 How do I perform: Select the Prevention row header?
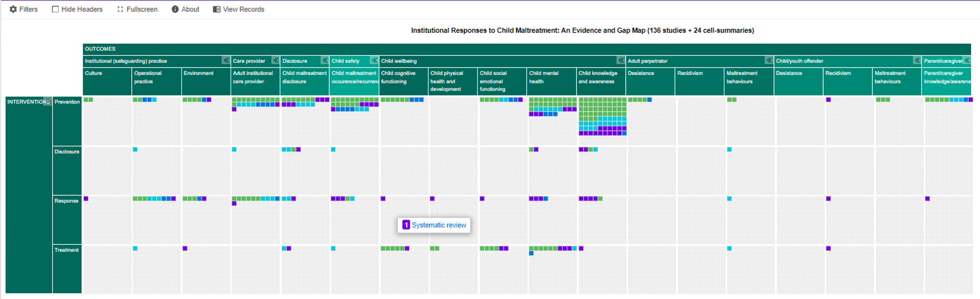(67, 102)
